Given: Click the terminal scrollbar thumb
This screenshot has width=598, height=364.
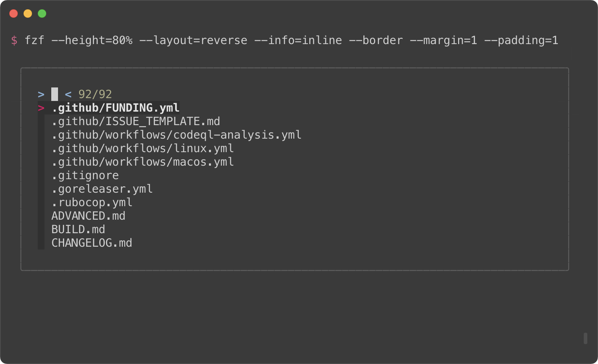Looking at the screenshot, I should pos(586,338).
